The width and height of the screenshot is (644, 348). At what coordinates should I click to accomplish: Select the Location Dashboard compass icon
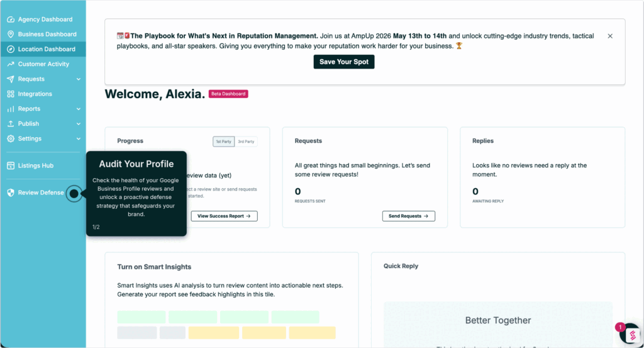(11, 49)
